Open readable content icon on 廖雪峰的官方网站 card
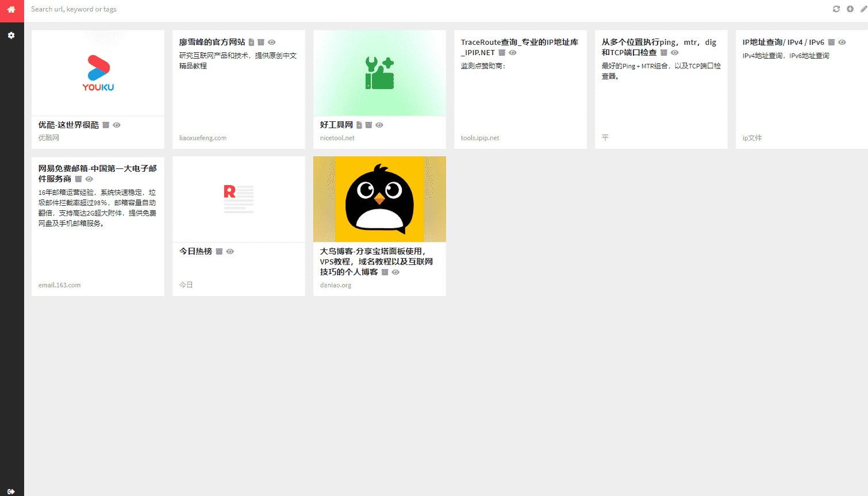The height and width of the screenshot is (496, 868). pos(251,42)
